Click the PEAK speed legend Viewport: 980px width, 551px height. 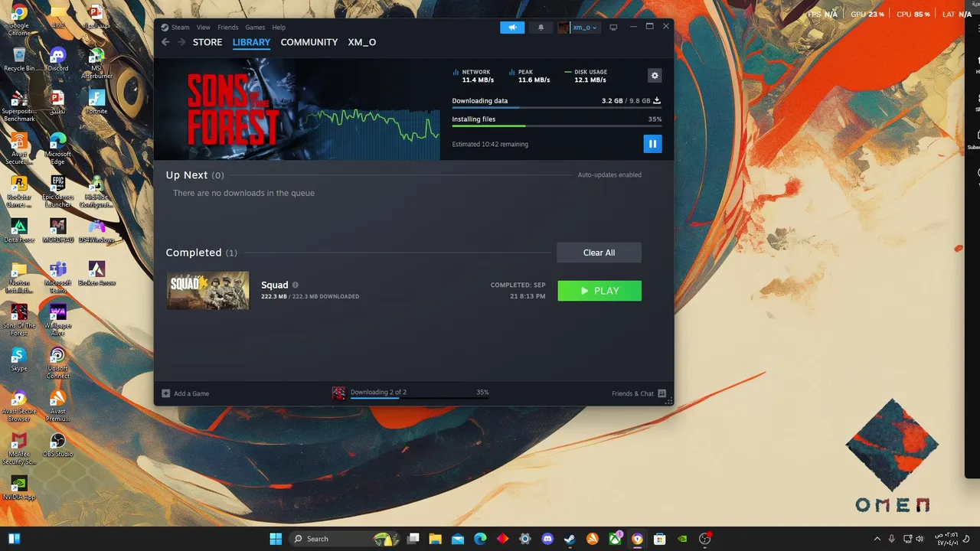click(x=529, y=76)
